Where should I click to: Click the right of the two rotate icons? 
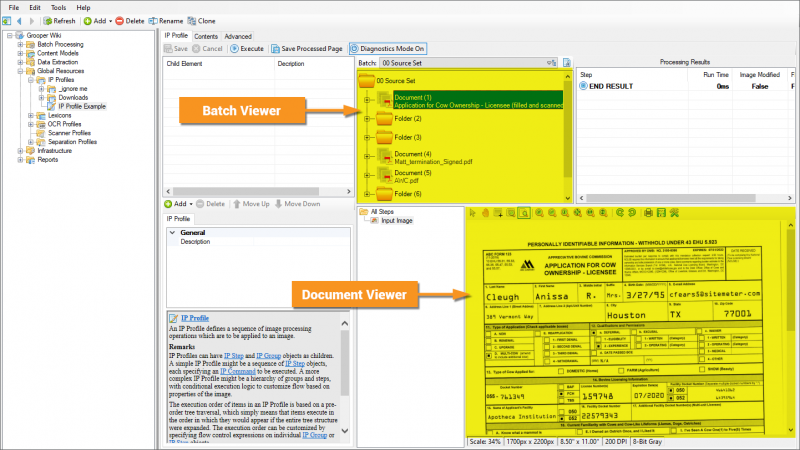tap(632, 213)
